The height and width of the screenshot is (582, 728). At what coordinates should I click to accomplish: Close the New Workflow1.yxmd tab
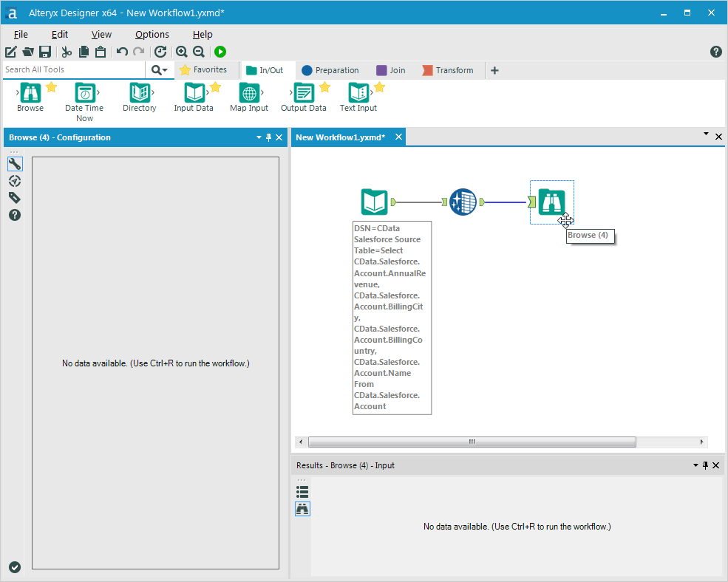(398, 137)
